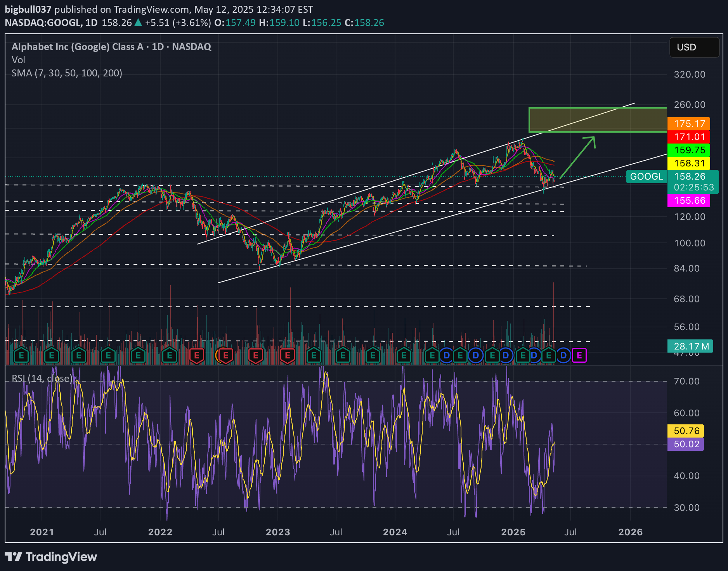The height and width of the screenshot is (571, 728).
Task: Click the red 171.01 price label
Action: 689,137
